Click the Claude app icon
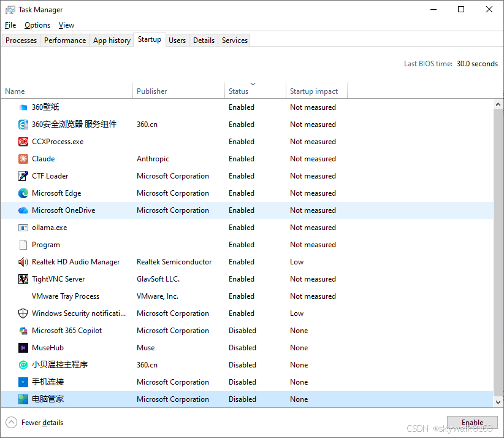This screenshot has width=504, height=438. tap(23, 159)
